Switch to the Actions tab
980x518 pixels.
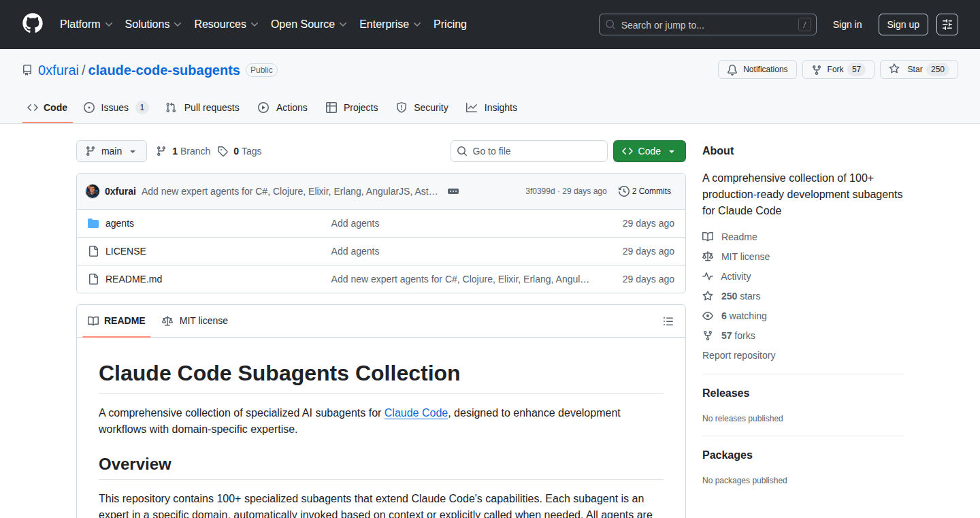(x=282, y=108)
